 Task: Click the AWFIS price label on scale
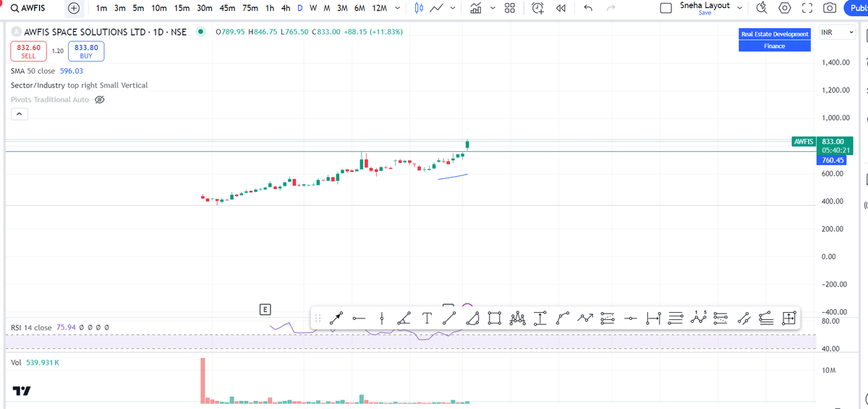(x=804, y=142)
